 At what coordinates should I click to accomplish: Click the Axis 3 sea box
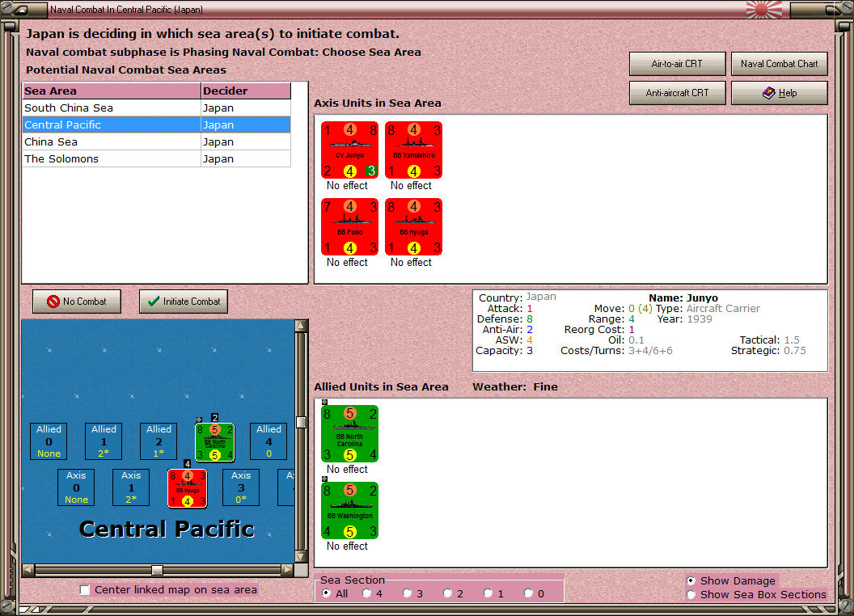241,487
